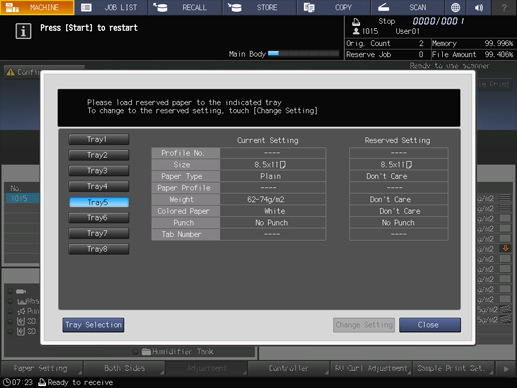Click the Tray Selection button
The image size is (517, 388).
click(93, 325)
